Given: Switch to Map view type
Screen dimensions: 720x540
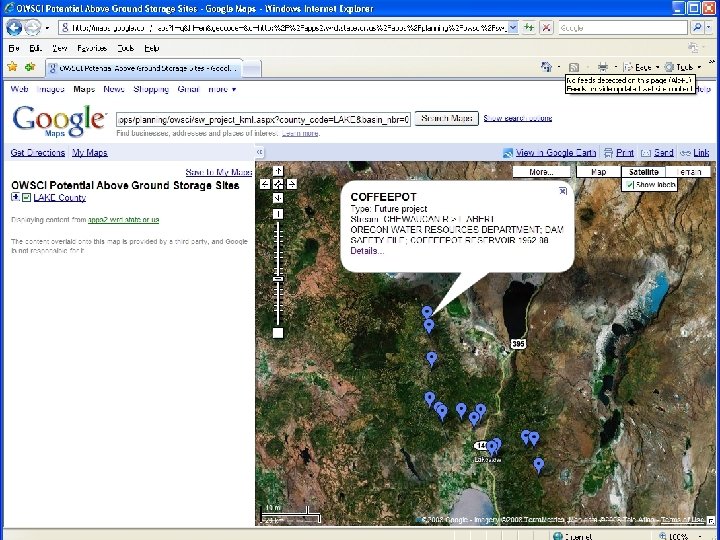Looking at the screenshot, I should 598,172.
